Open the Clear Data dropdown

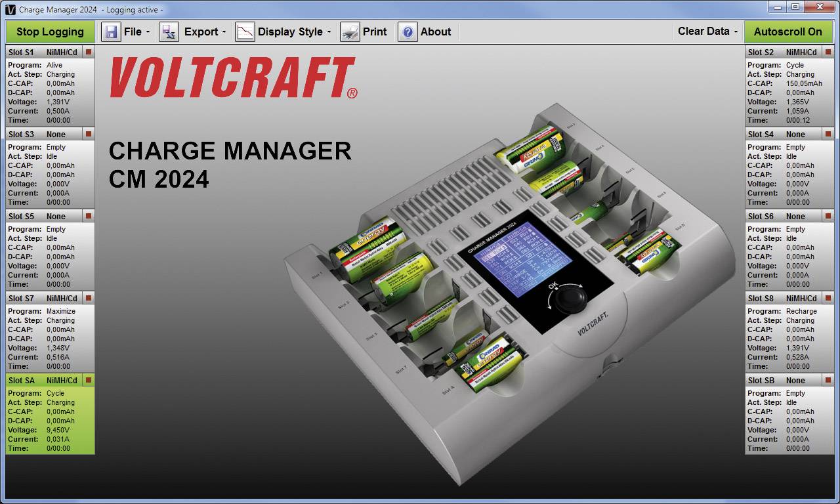tap(707, 31)
